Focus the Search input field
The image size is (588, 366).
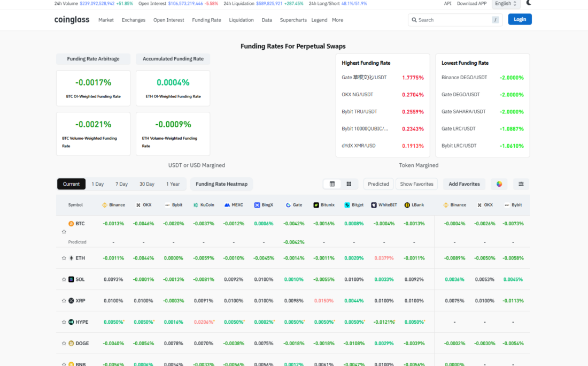pyautogui.click(x=455, y=20)
